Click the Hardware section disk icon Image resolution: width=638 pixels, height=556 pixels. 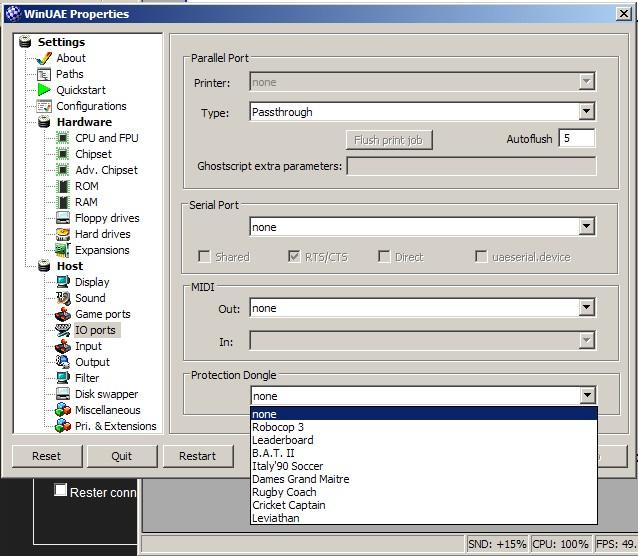[x=44, y=122]
